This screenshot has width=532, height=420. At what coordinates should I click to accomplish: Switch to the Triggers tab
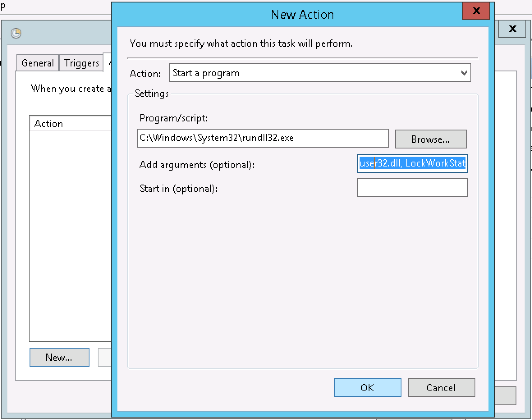pos(81,63)
